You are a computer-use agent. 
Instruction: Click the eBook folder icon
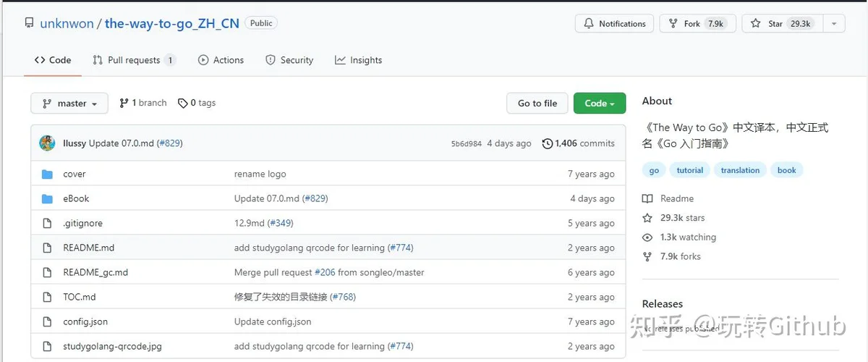click(48, 198)
